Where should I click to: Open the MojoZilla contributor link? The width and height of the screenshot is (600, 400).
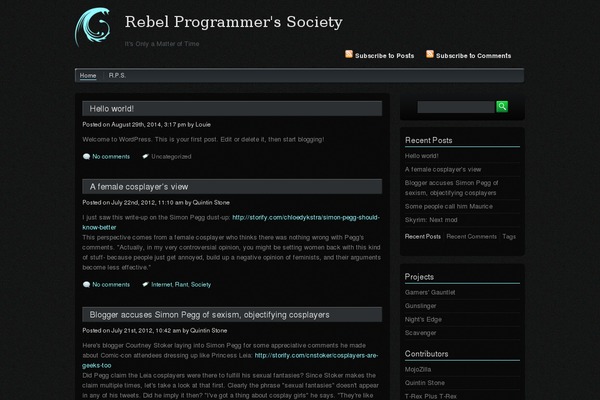tap(418, 369)
